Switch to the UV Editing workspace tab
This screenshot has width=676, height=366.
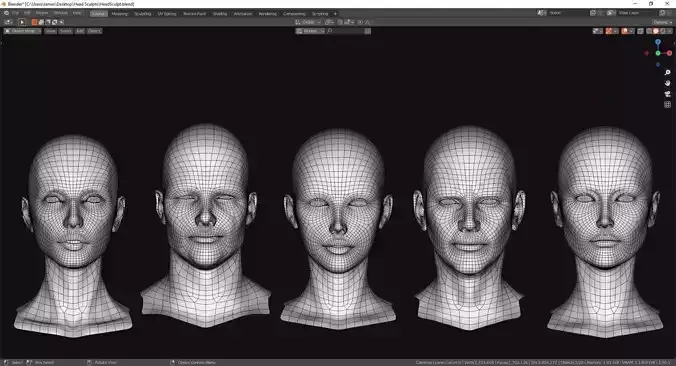tap(167, 13)
